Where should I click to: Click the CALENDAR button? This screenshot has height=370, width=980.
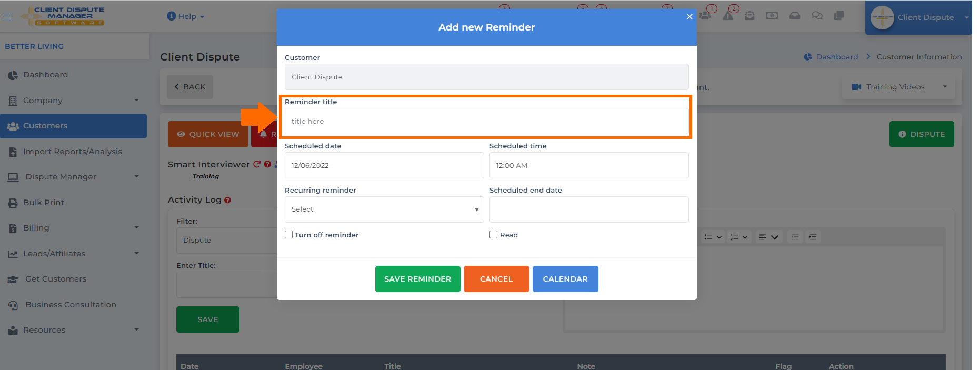tap(565, 279)
